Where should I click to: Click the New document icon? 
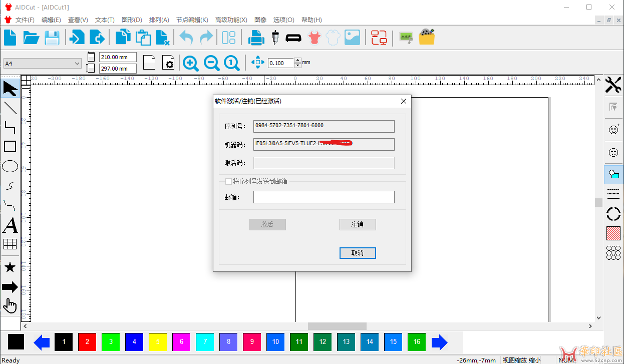click(10, 38)
